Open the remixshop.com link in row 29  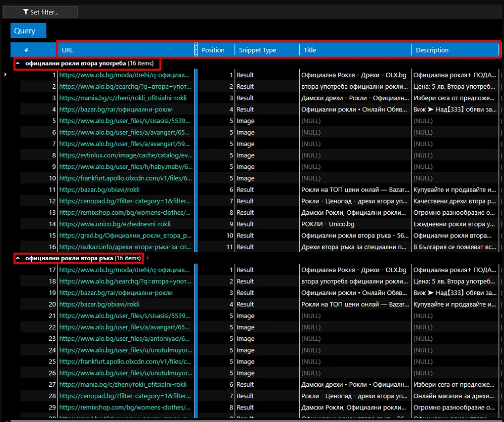(x=125, y=407)
